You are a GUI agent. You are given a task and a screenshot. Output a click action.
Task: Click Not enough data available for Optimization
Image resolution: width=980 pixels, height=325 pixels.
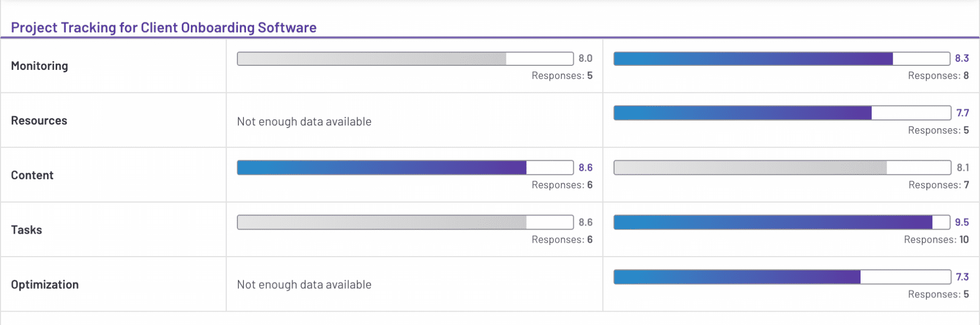(304, 284)
